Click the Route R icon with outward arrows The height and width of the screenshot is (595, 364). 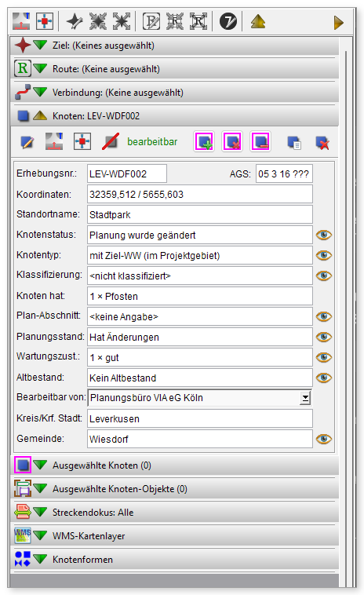[x=198, y=21]
